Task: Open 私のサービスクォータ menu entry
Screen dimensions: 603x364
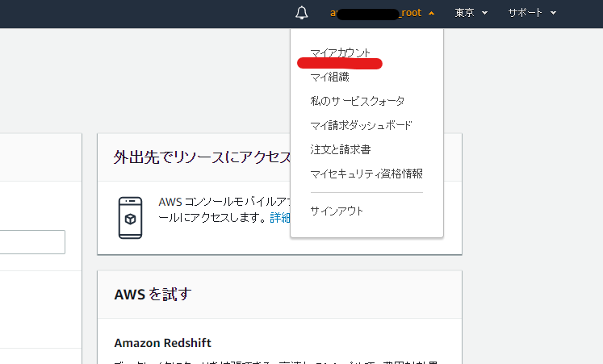Action: (x=358, y=101)
